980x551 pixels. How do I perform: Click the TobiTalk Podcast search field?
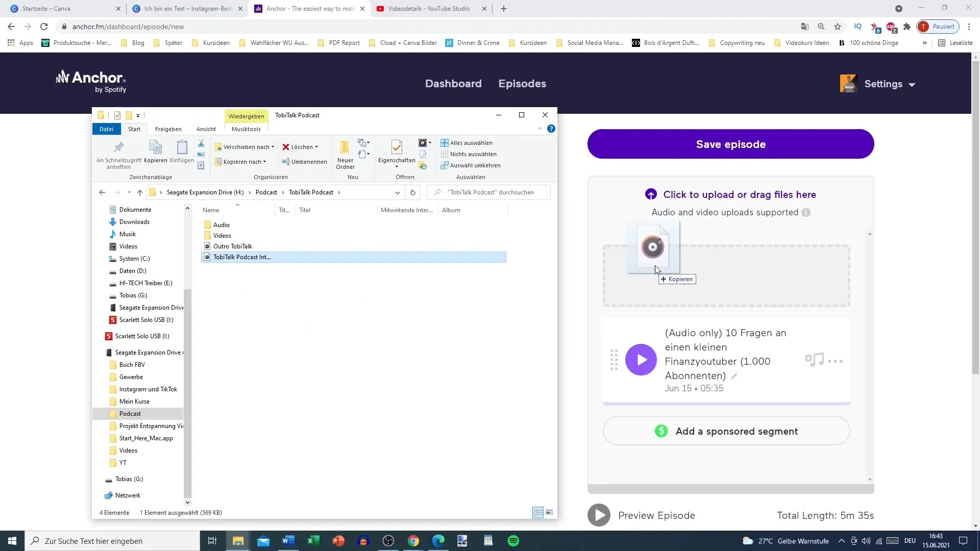click(489, 192)
